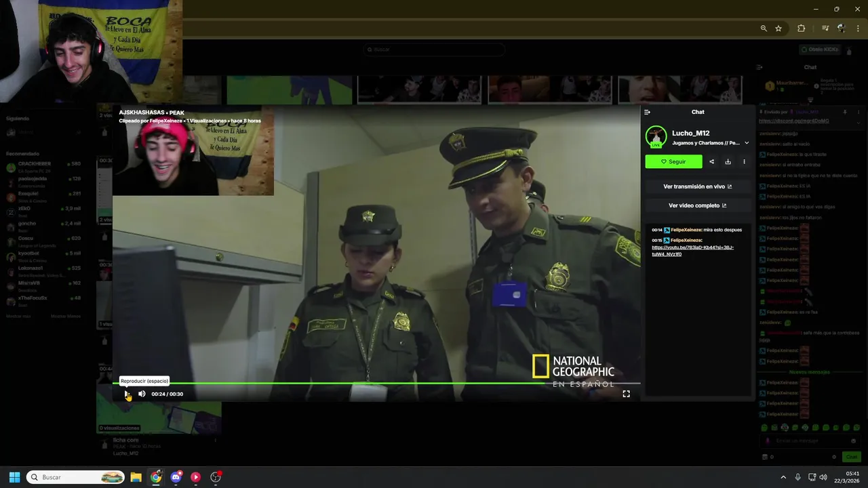Click FelipeXeineze name at 00:14 message
The width and height of the screenshot is (868, 488).
(x=686, y=230)
